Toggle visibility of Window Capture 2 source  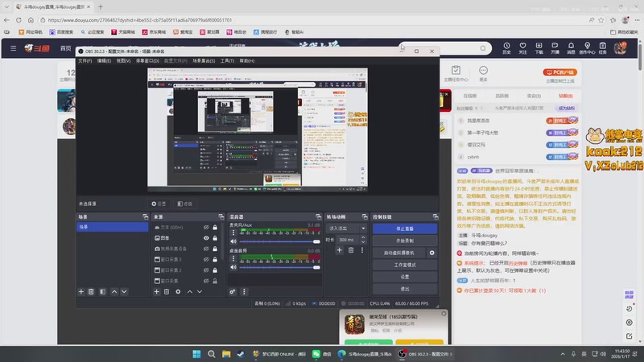coord(206,270)
